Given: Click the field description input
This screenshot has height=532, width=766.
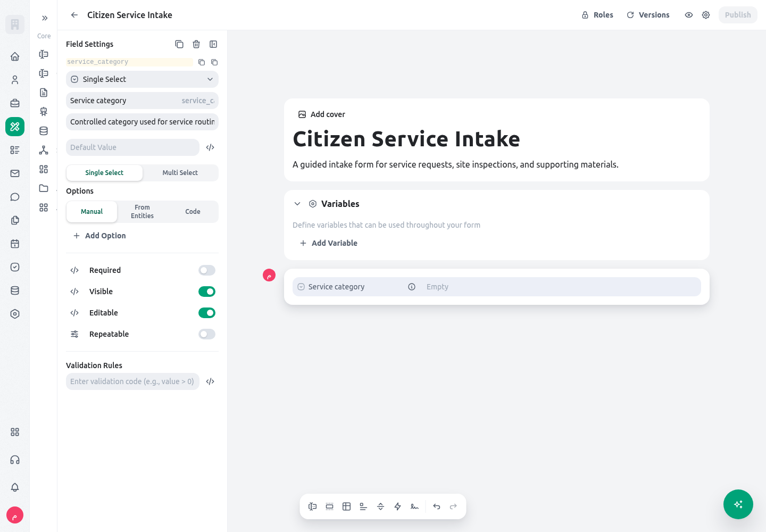Looking at the screenshot, I should [x=142, y=122].
